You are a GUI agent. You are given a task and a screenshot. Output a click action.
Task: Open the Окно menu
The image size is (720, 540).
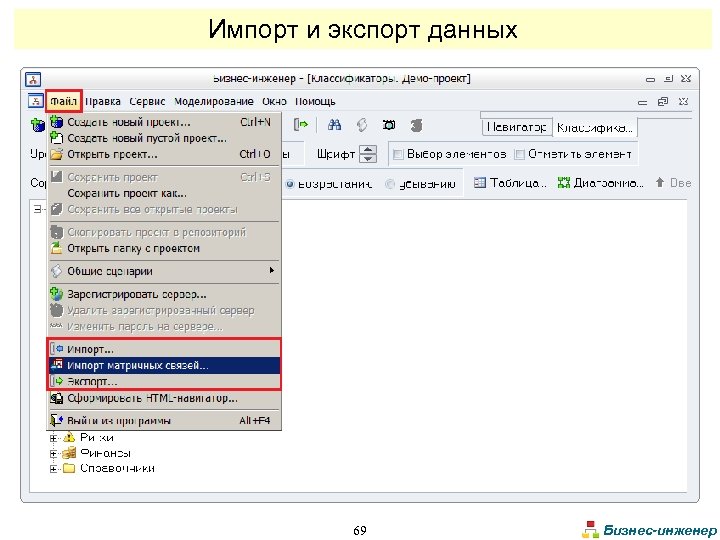(x=274, y=101)
